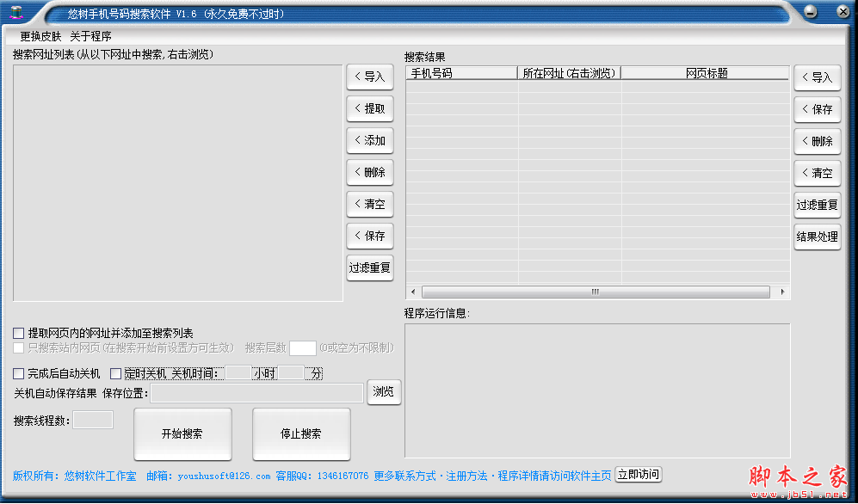Click 保存 to save the URL list
The image size is (858, 504).
tap(369, 236)
